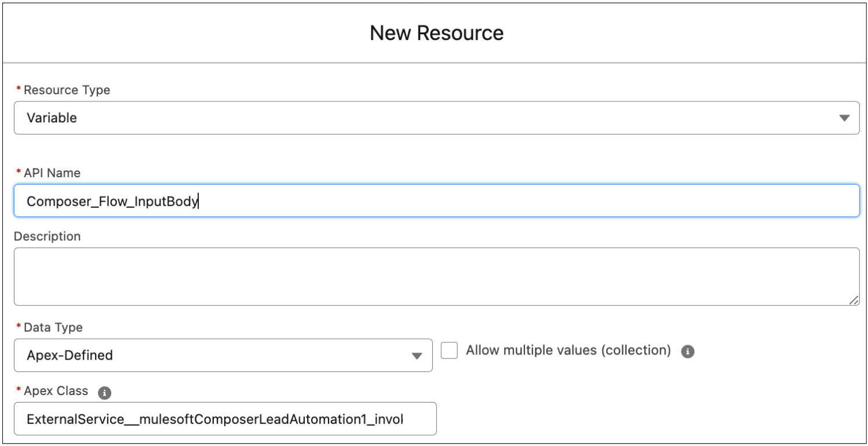Click the Description textarea resize handle

854,300
